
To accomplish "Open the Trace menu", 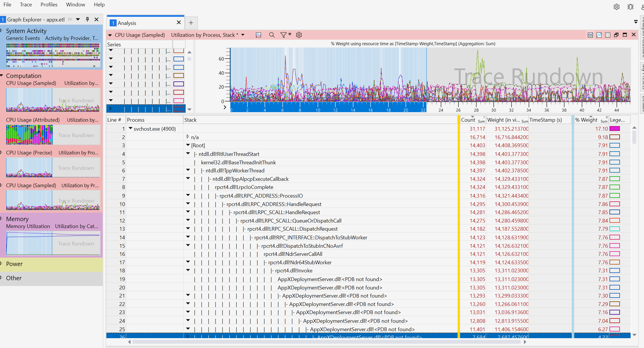I will tap(26, 5).
